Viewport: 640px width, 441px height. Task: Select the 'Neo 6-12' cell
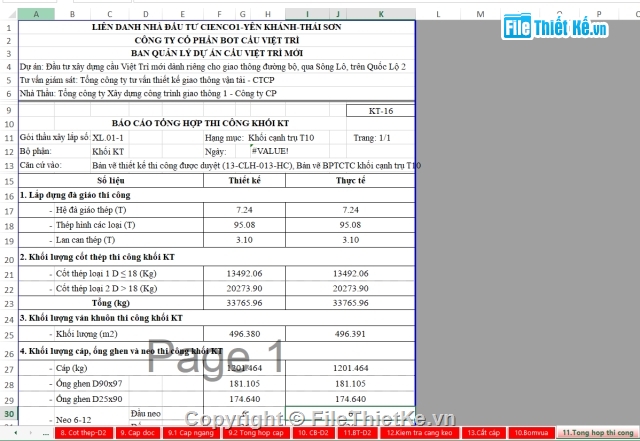click(x=73, y=420)
